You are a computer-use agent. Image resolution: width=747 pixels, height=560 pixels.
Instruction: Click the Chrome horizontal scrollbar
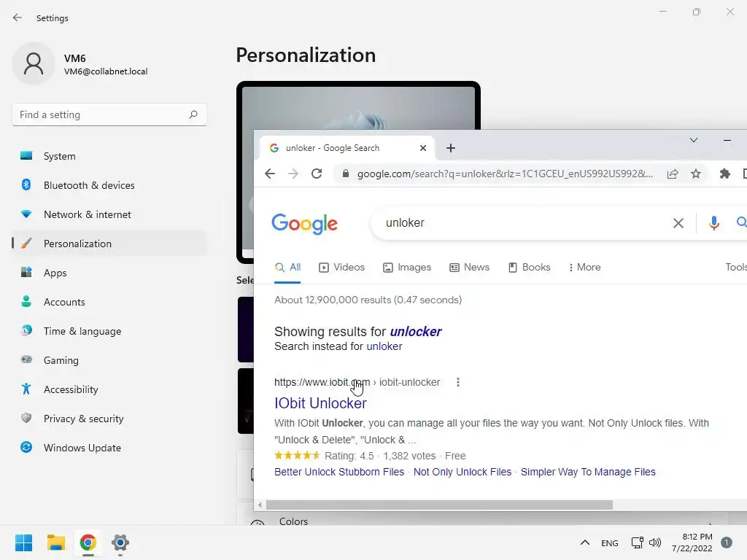click(439, 505)
